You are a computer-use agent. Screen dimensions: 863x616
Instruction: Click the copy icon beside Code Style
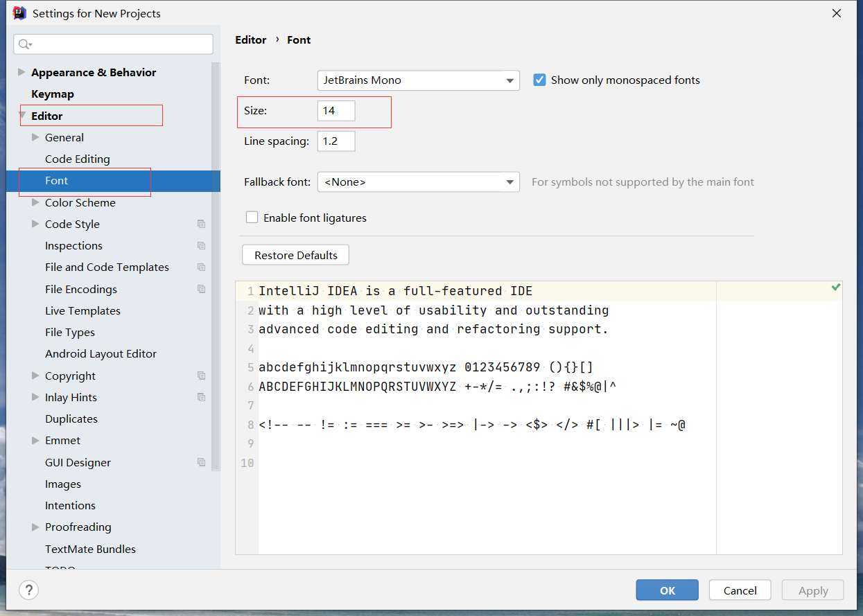201,224
